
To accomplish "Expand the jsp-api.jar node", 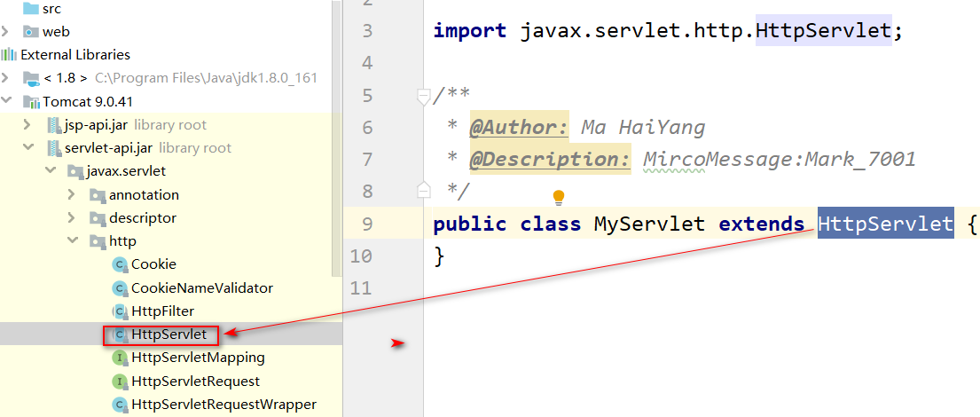I will pos(27,125).
